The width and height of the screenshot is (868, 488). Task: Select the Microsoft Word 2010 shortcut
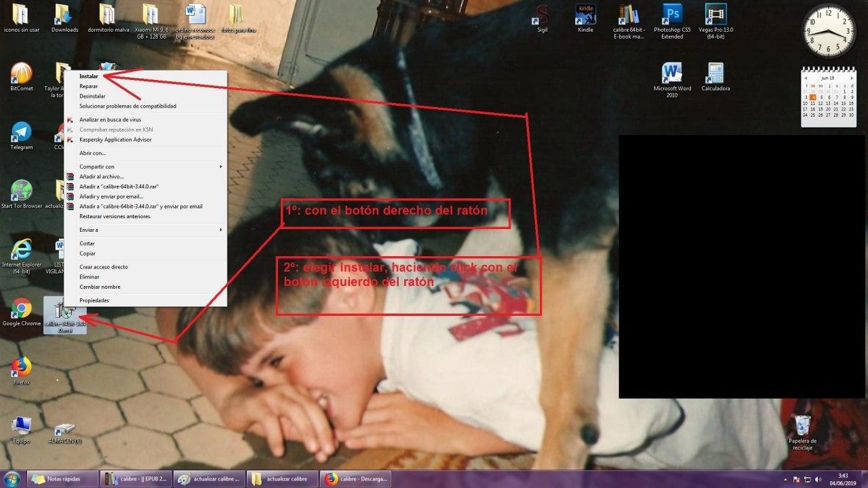coord(672,80)
